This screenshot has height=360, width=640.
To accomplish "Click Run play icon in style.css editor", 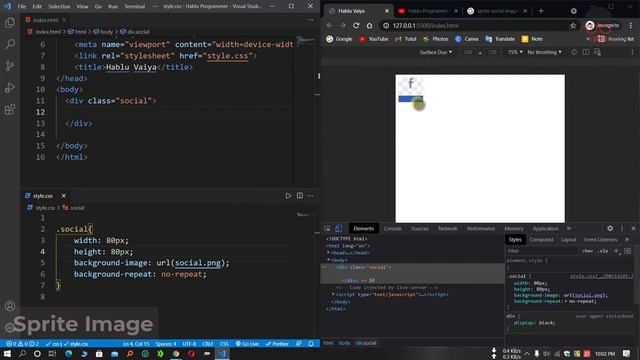I will coord(288,196).
